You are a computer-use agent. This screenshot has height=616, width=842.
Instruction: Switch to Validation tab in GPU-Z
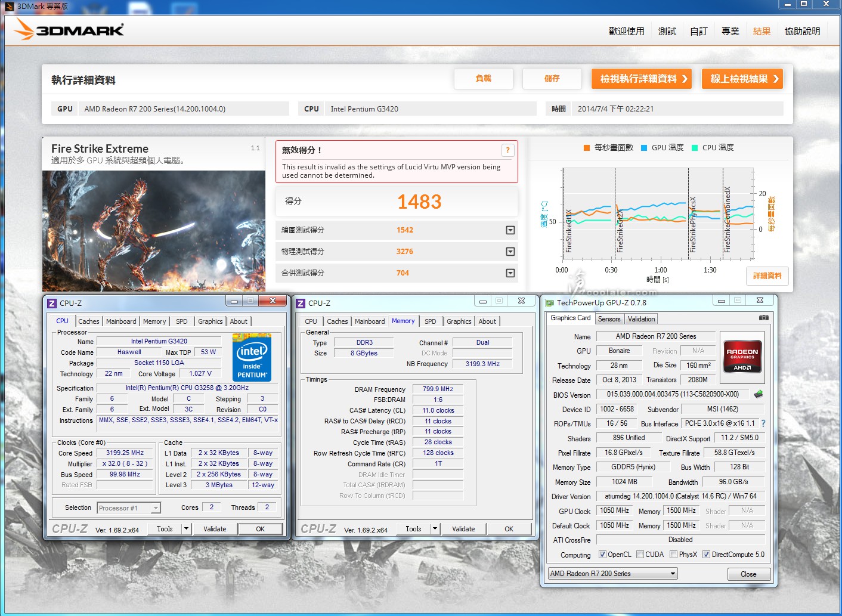[x=642, y=319]
